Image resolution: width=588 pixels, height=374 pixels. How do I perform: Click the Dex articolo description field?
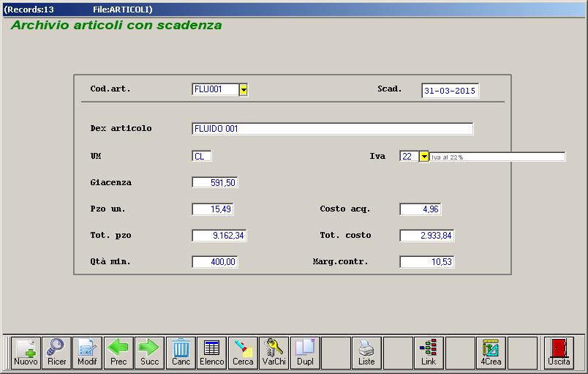[332, 129]
